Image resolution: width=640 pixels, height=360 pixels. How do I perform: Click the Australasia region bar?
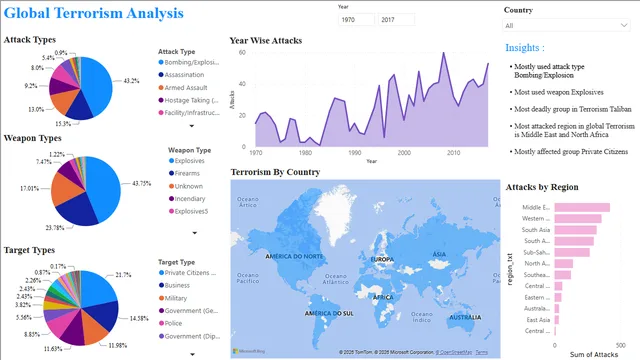(557, 309)
